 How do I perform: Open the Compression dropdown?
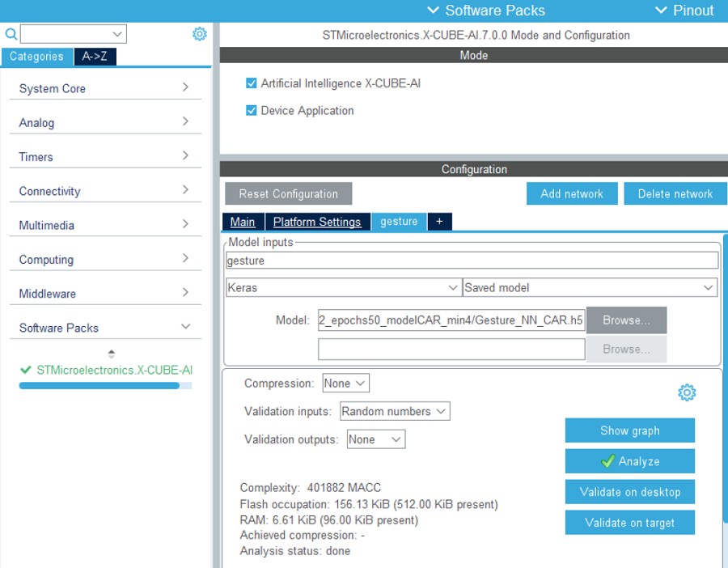click(x=345, y=384)
